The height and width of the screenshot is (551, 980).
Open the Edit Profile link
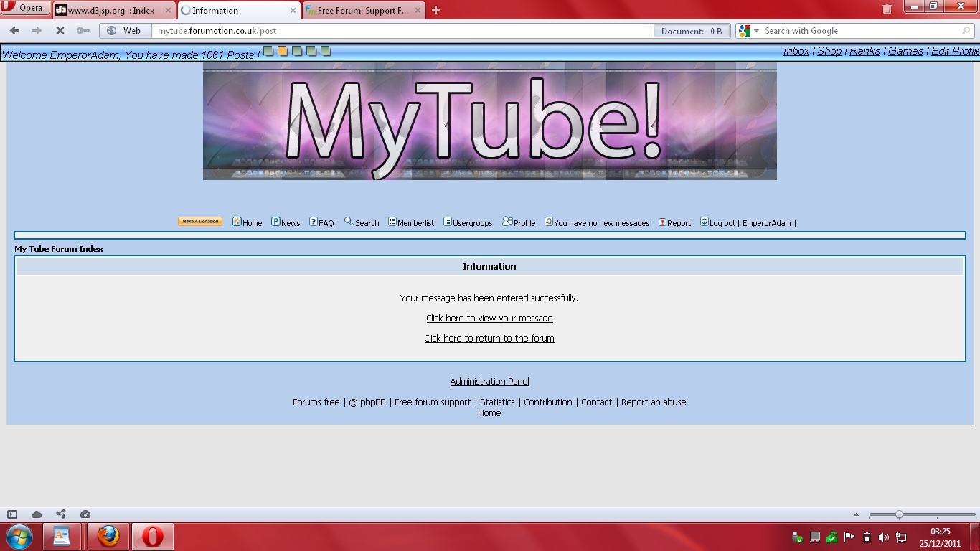click(955, 51)
